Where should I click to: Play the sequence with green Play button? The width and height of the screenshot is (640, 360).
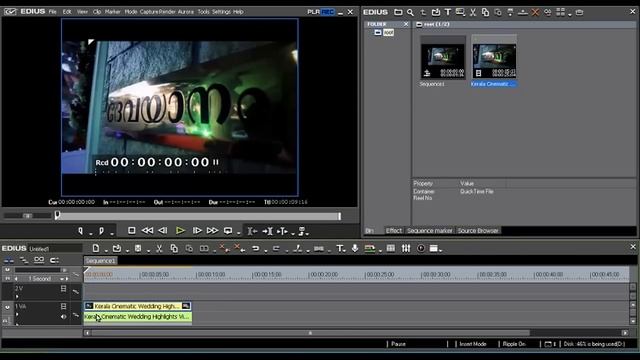pyautogui.click(x=180, y=231)
